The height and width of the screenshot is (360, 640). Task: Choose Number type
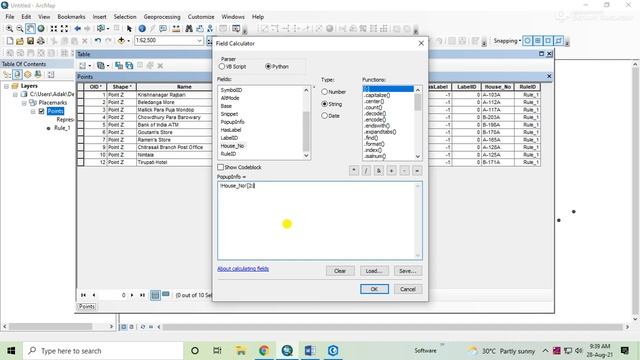pyautogui.click(x=324, y=92)
